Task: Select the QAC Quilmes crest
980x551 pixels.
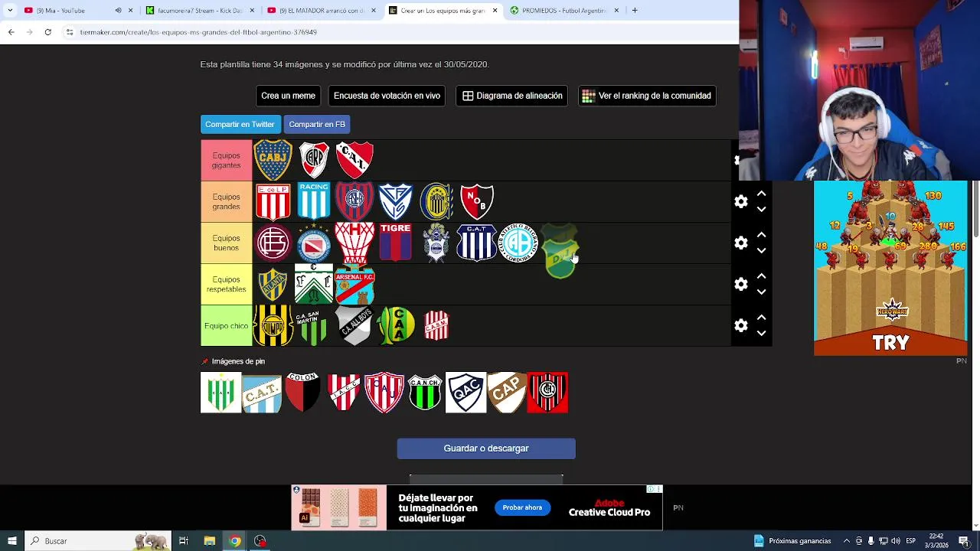Action: click(x=465, y=393)
